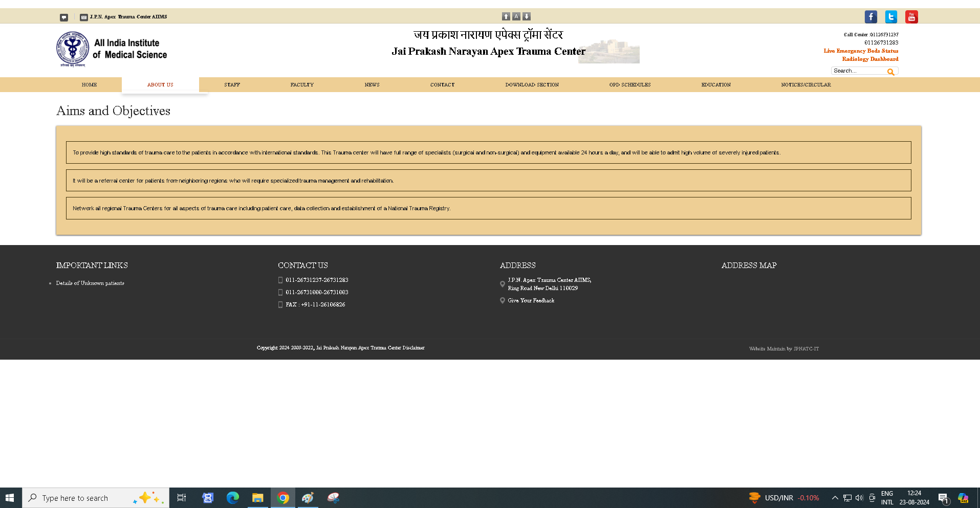Click phone icon beside 011-26731000-26731003
Viewport: 980px width, 508px height.
(x=280, y=293)
